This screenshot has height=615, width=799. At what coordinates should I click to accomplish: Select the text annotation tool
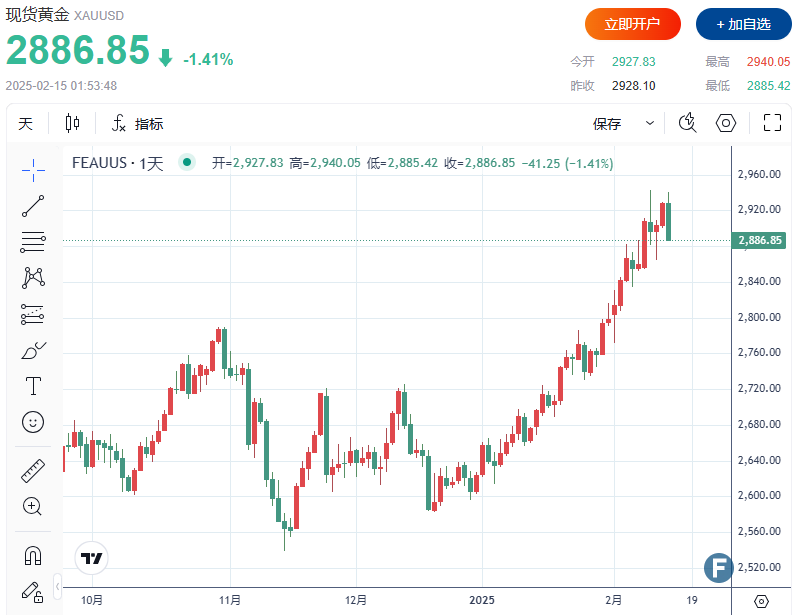(x=33, y=386)
